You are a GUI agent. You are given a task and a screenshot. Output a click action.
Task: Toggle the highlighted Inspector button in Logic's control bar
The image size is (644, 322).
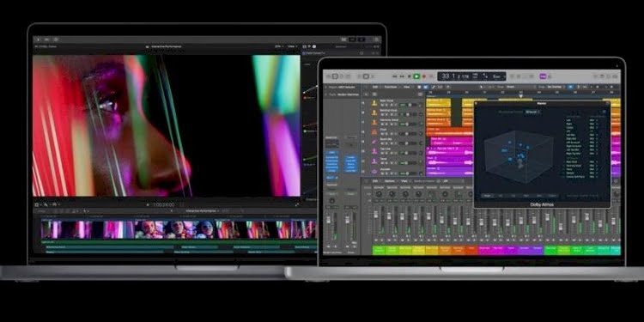[335, 76]
